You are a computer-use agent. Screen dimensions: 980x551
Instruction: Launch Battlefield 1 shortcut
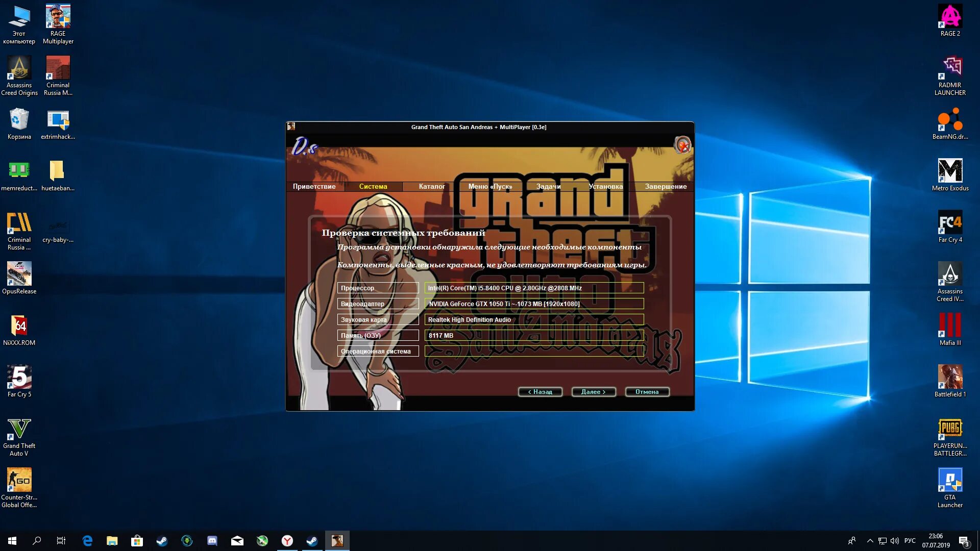click(950, 381)
